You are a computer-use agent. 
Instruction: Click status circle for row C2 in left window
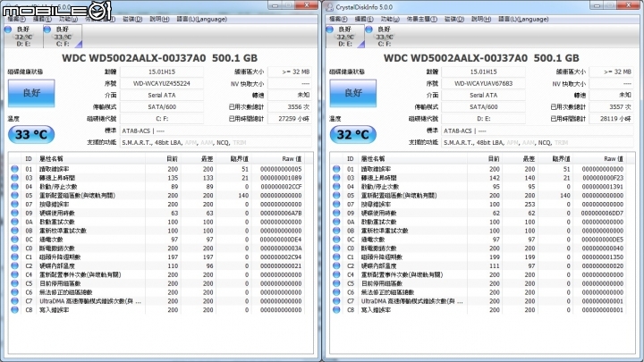[15, 265]
